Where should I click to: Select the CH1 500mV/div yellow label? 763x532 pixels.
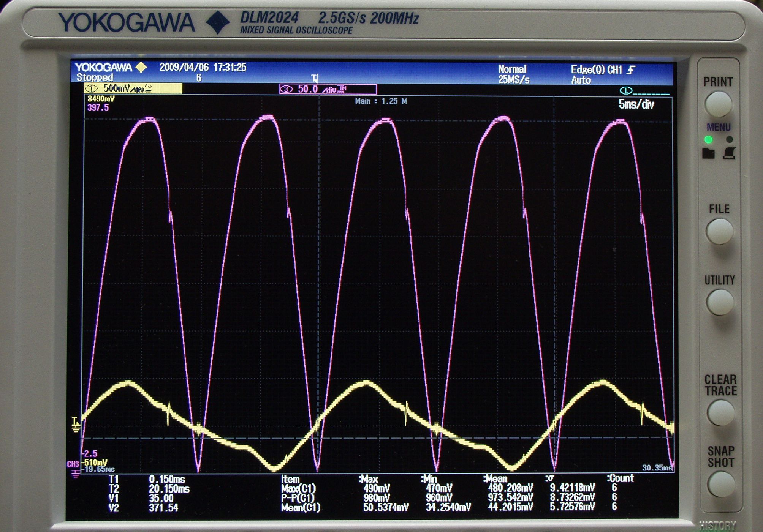pos(133,89)
